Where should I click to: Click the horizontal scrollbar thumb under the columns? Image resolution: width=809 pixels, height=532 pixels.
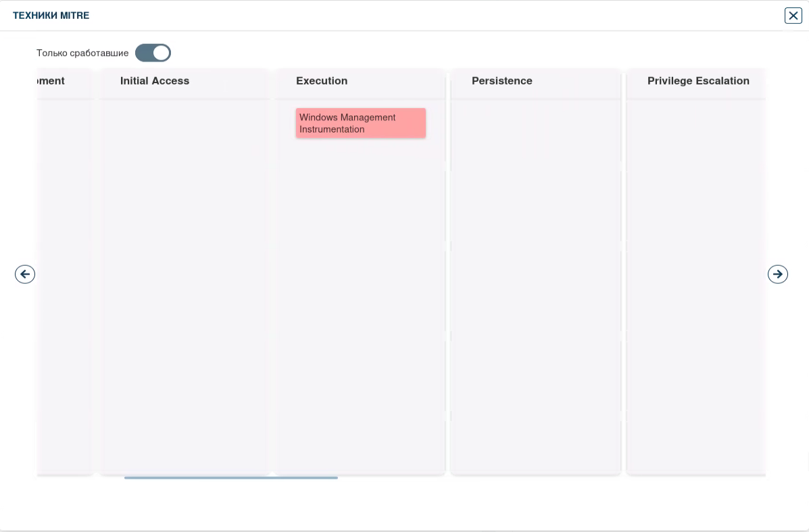[x=230, y=478]
